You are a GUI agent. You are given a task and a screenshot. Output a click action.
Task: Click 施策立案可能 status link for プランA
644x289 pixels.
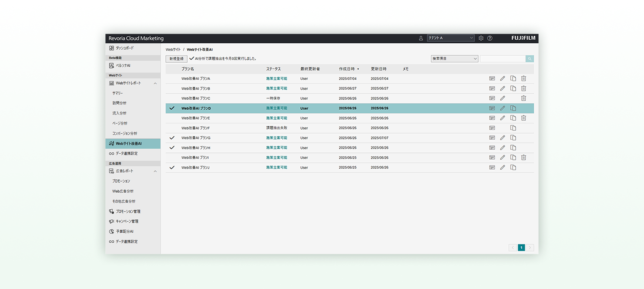pyautogui.click(x=276, y=79)
